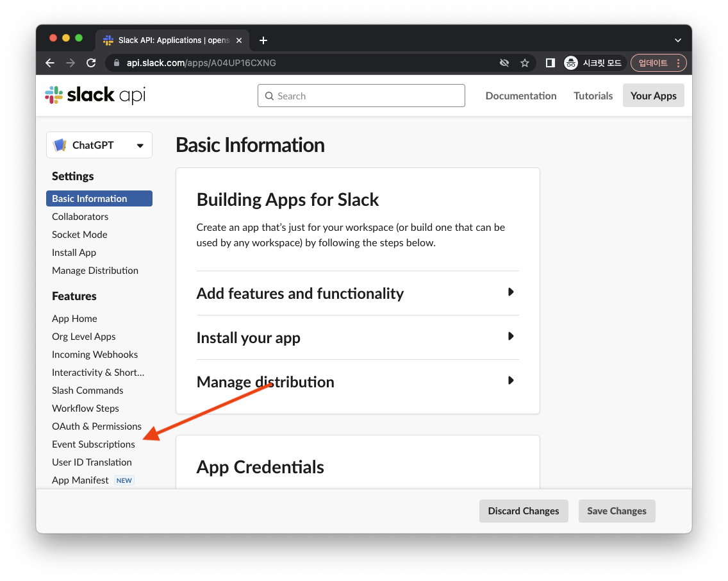Reload the page with the refresh icon
Viewport: 728px width, 581px height.
[x=91, y=63]
